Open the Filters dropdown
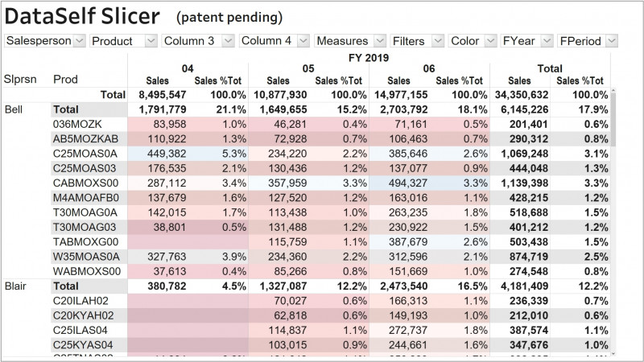644x362 pixels. click(x=417, y=41)
